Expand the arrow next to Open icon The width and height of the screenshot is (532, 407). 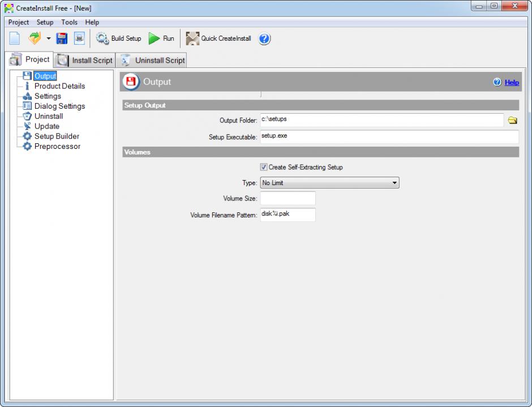pos(49,38)
